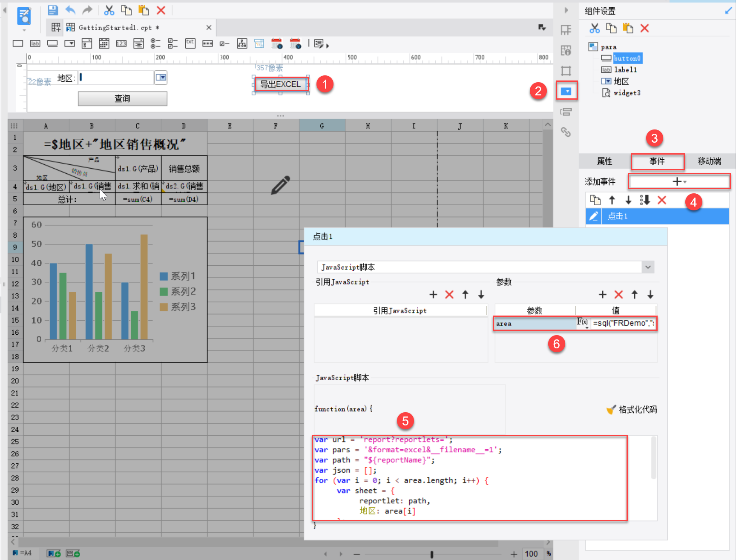Click the area parameter value formula field
736x560 pixels.
click(623, 324)
